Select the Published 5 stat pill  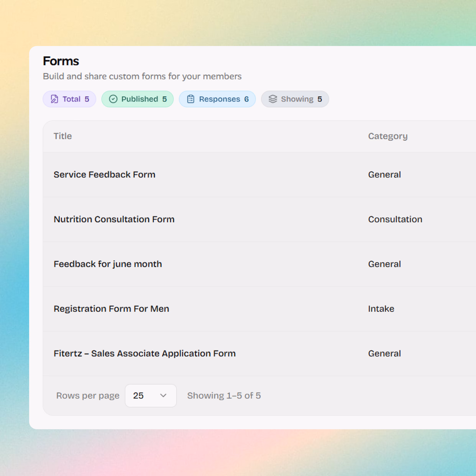(137, 99)
